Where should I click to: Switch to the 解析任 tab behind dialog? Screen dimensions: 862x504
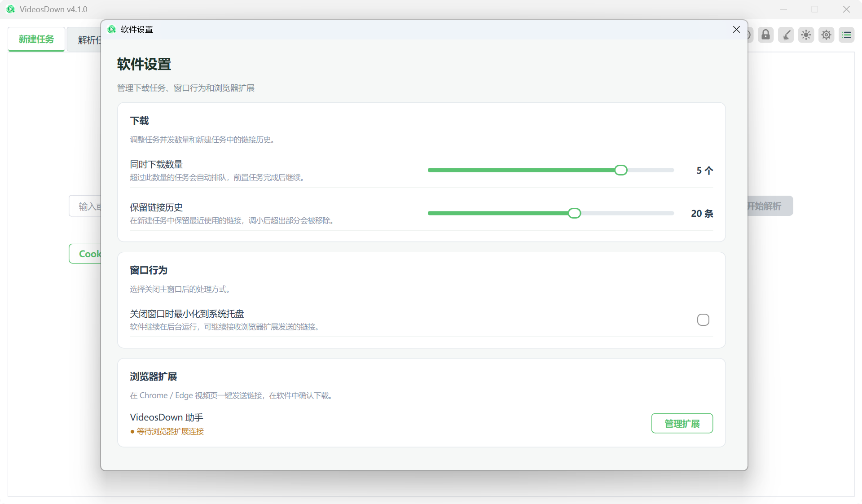(x=84, y=39)
